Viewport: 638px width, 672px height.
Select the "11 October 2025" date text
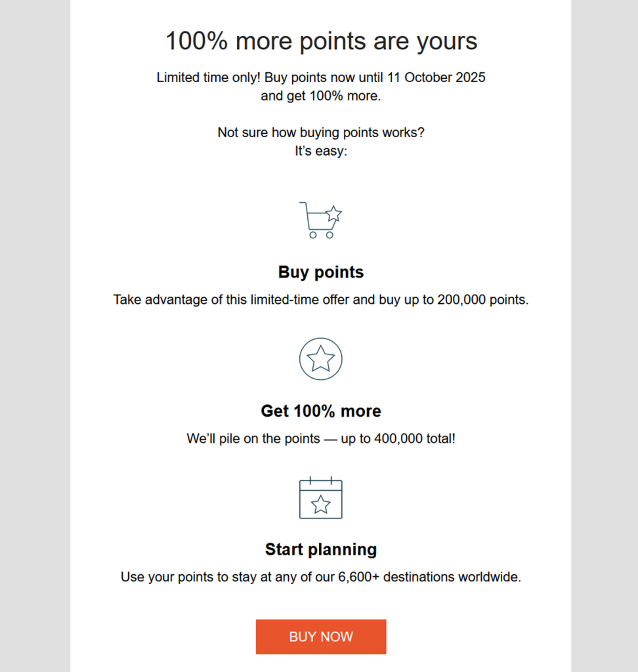click(x=436, y=77)
